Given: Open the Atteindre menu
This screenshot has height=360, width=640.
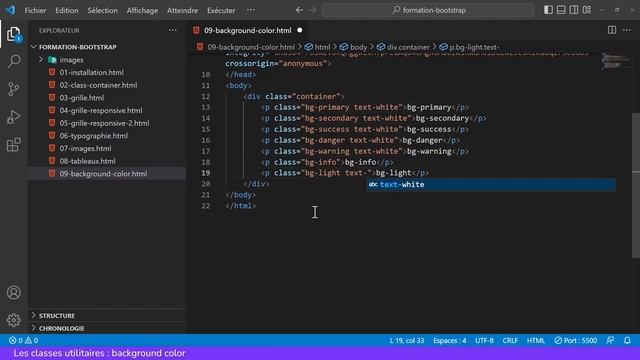Looking at the screenshot, I should coord(182,10).
